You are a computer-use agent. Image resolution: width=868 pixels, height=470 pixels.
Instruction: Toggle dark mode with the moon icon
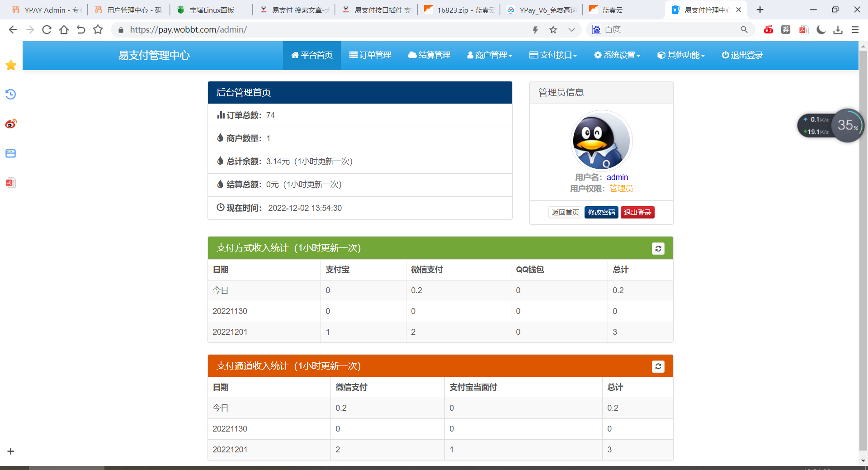click(x=821, y=29)
